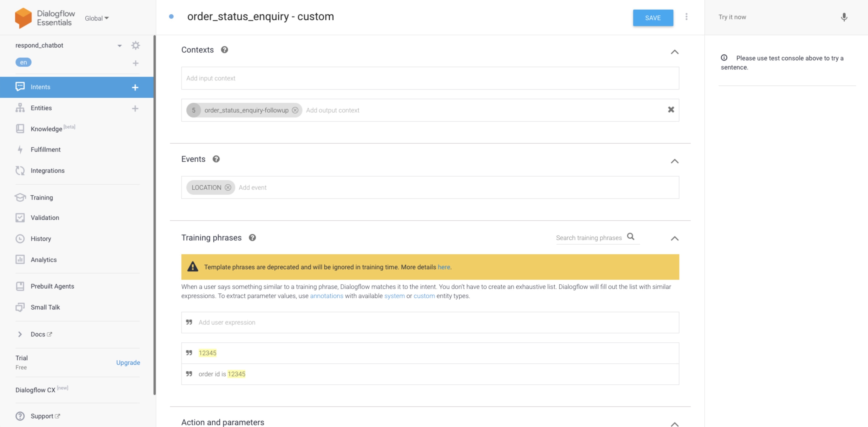Screen dimensions: 868x427
Task: Click the Validation sidebar icon
Action: click(20, 217)
